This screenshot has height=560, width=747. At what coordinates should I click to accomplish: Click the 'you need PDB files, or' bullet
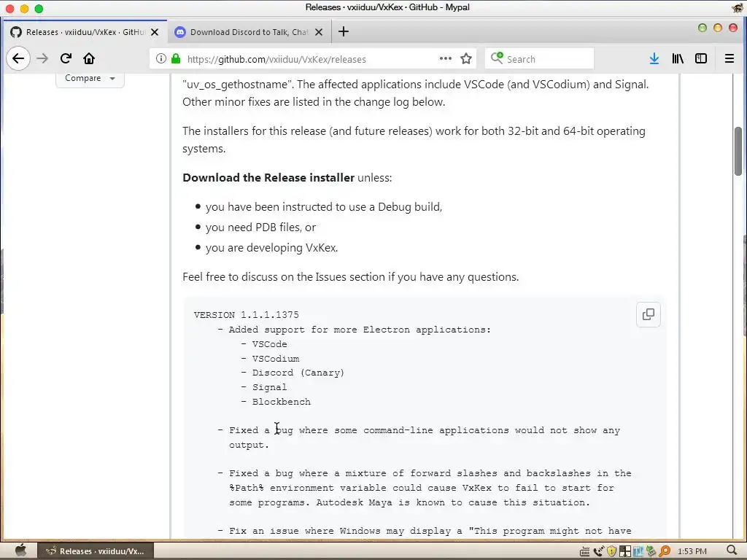[260, 227]
